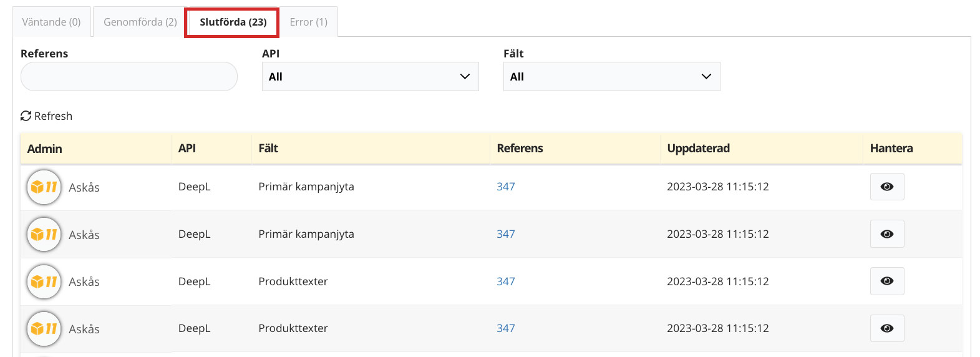The height and width of the screenshot is (357, 980).
Task: Focus the Referens search input field
Action: click(x=129, y=77)
